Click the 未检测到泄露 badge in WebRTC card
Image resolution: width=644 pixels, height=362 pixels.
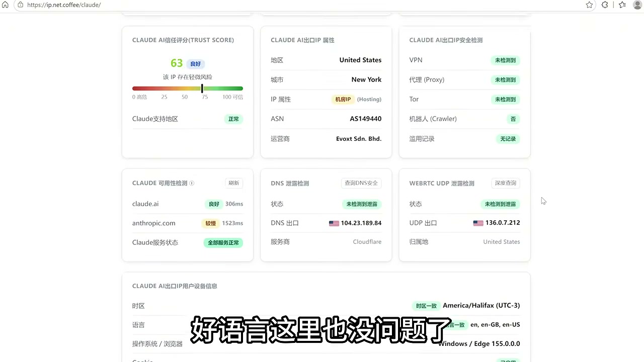coord(500,204)
